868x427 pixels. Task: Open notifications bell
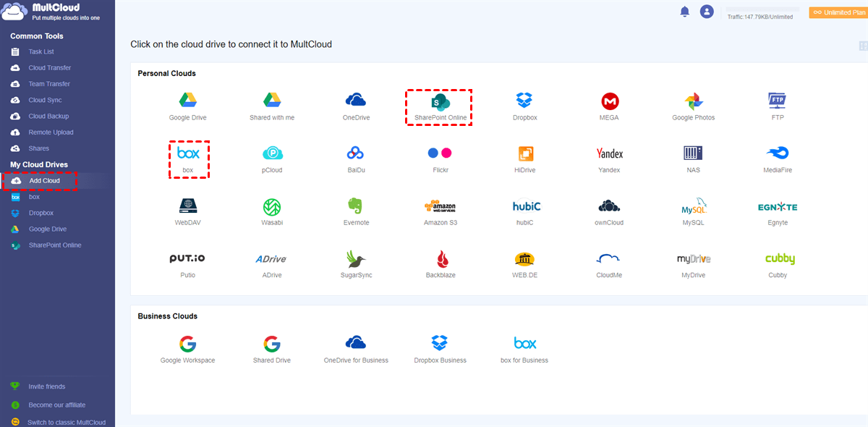point(684,12)
